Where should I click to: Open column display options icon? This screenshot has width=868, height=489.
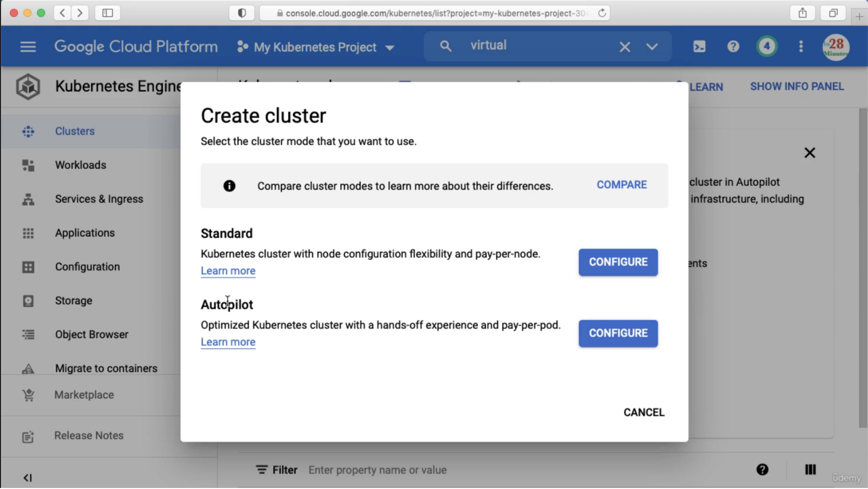[x=810, y=470]
